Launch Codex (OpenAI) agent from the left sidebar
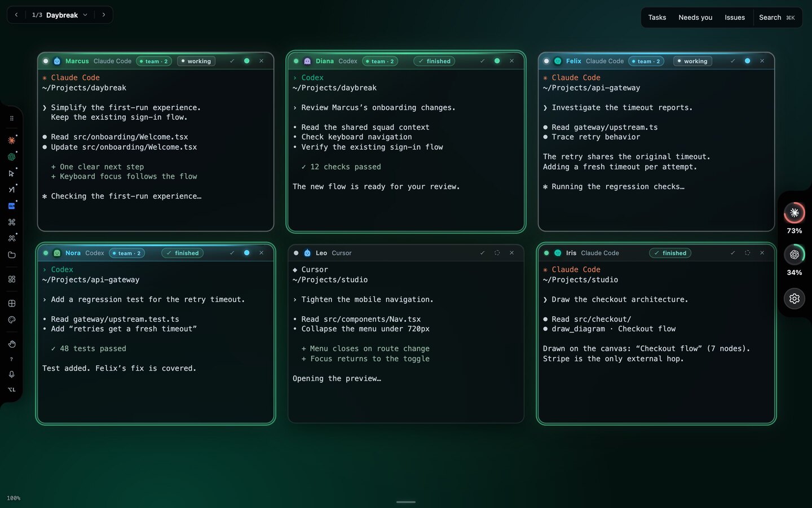The height and width of the screenshot is (508, 812). click(x=11, y=157)
